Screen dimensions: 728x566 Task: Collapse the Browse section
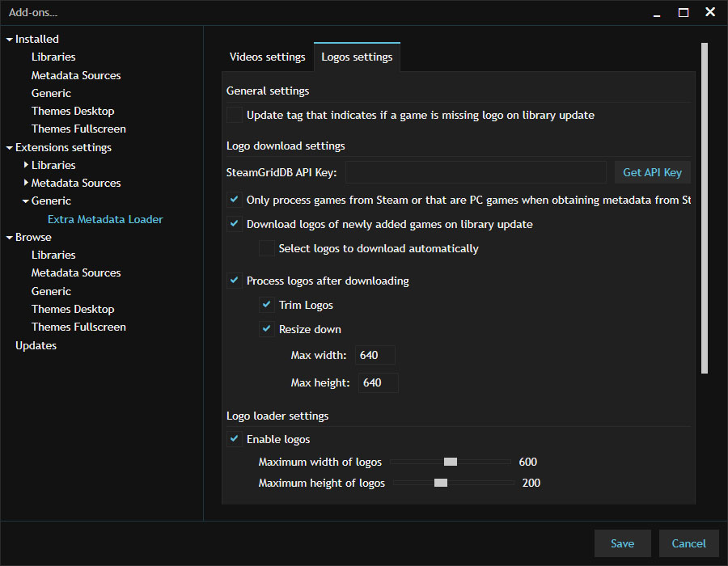[9, 237]
